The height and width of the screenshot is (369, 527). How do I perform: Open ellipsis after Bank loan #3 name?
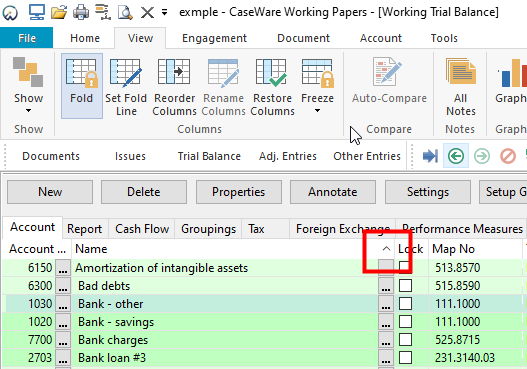pyautogui.click(x=386, y=358)
